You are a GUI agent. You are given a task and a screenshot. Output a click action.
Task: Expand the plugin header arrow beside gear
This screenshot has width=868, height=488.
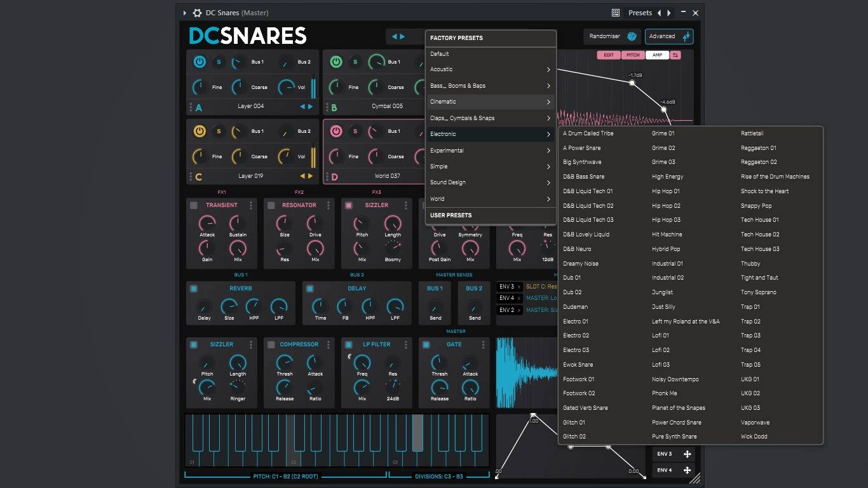point(185,13)
